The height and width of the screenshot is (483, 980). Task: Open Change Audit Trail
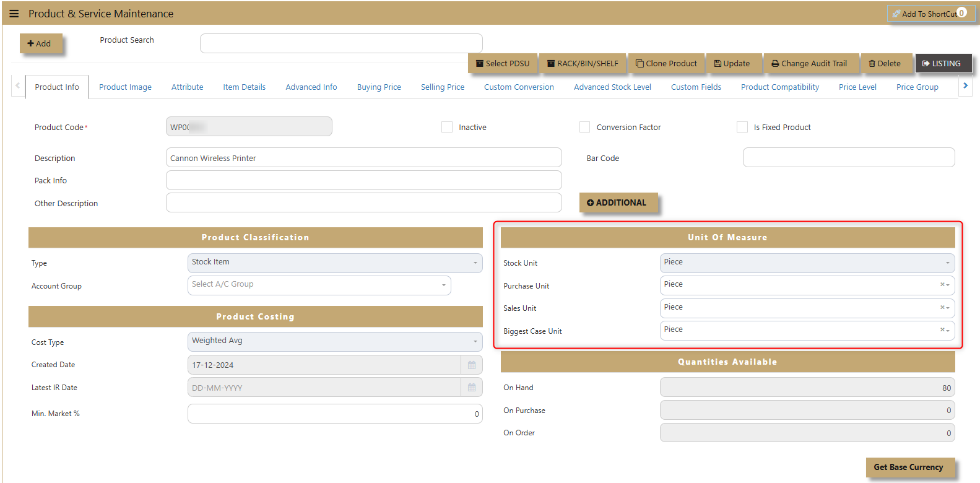pos(810,63)
